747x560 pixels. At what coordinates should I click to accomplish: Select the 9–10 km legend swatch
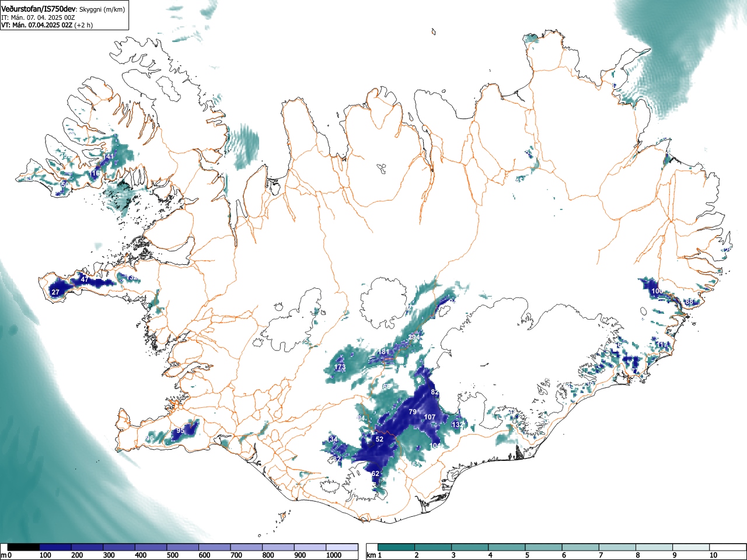click(x=692, y=547)
